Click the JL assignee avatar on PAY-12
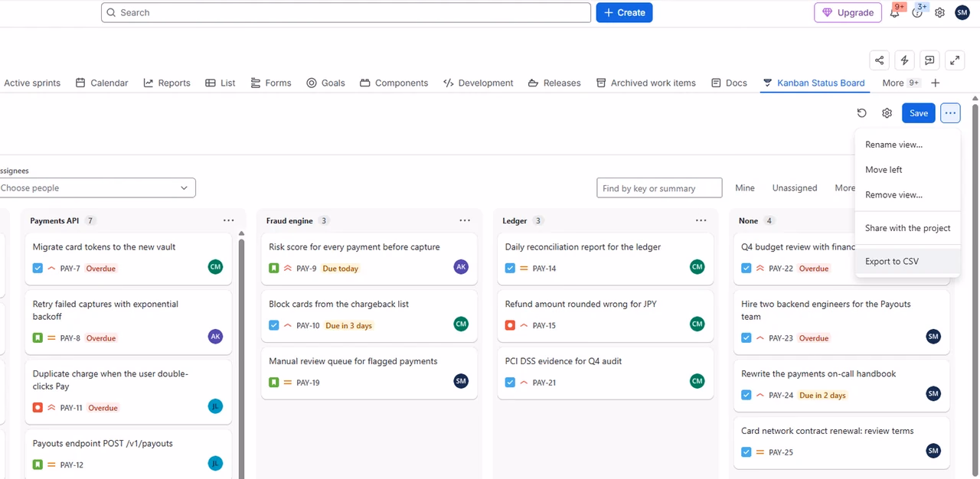This screenshot has width=980, height=479. click(215, 463)
